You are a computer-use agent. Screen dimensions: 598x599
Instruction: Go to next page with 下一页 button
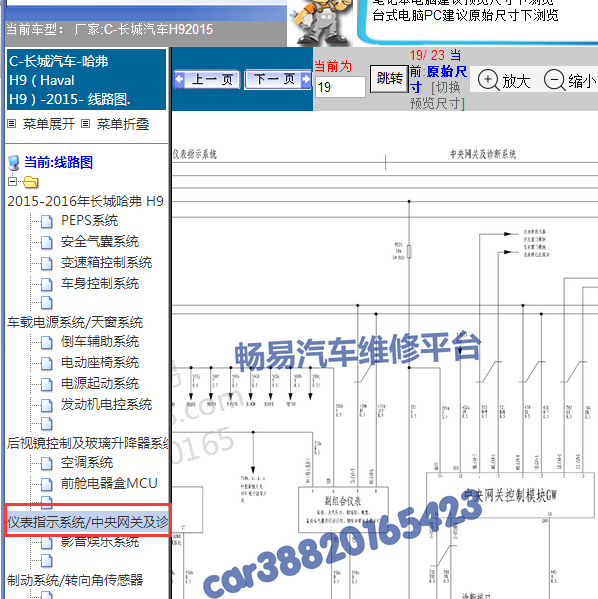pyautogui.click(x=278, y=79)
